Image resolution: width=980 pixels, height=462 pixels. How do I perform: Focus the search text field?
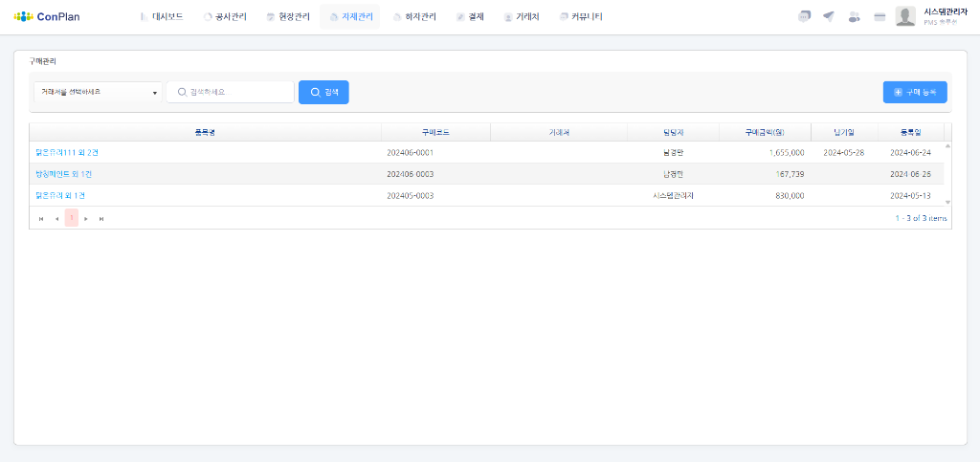click(230, 92)
